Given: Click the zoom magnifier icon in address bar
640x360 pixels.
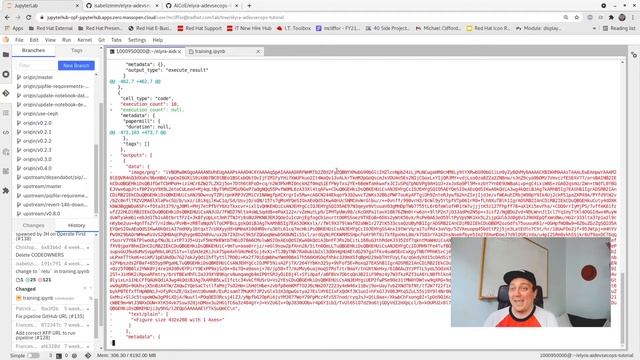Looking at the screenshot, I should [566, 18].
